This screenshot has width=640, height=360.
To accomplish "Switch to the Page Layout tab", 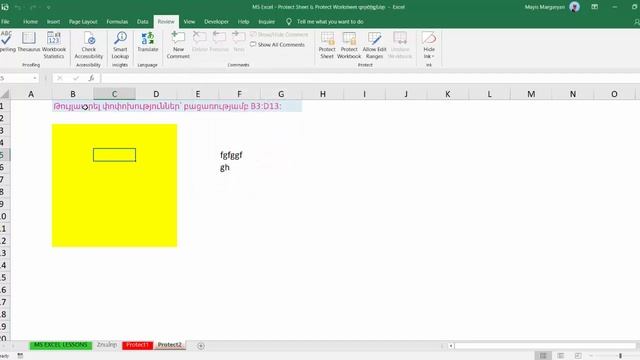I will 83,22.
